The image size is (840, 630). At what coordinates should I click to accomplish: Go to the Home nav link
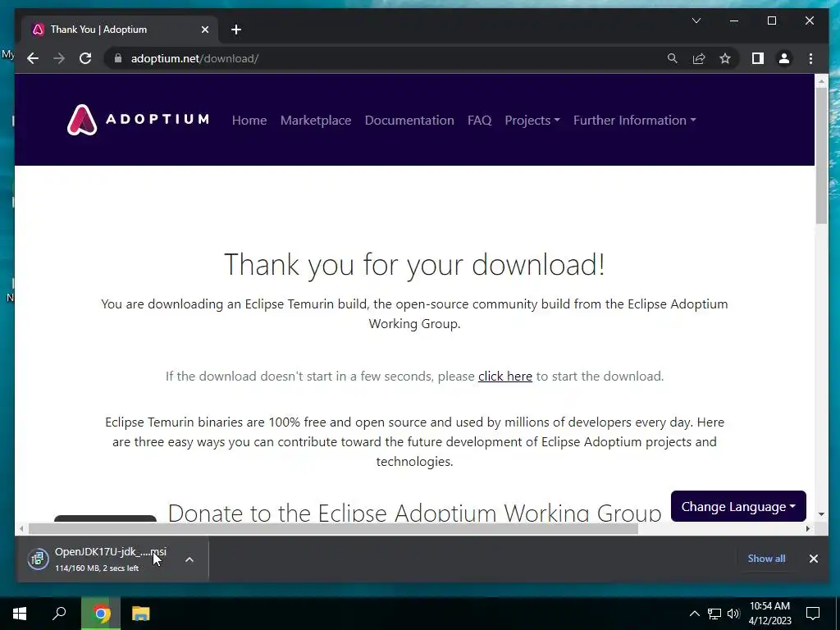(x=249, y=120)
